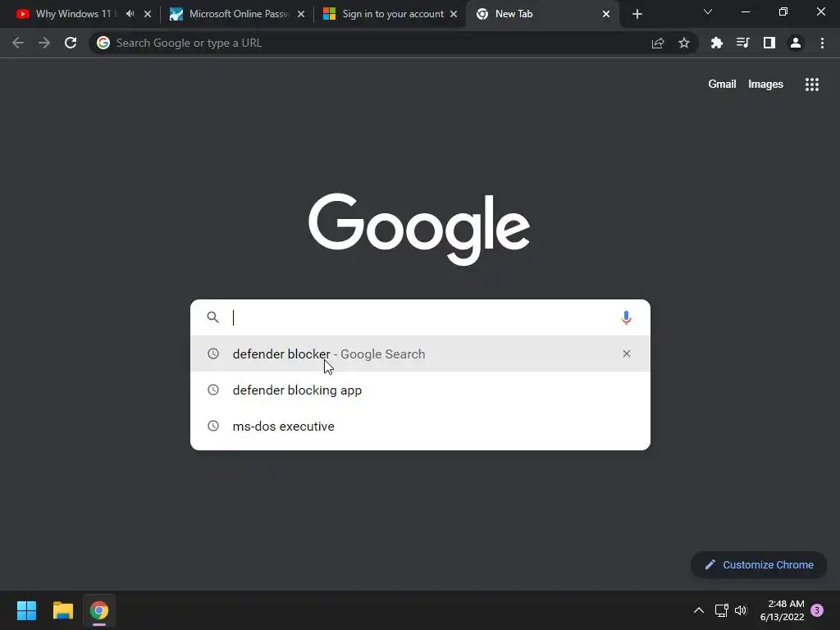This screenshot has height=630, width=840.
Task: Choose the 'ms-dos executive' suggestion
Action: [x=420, y=426]
